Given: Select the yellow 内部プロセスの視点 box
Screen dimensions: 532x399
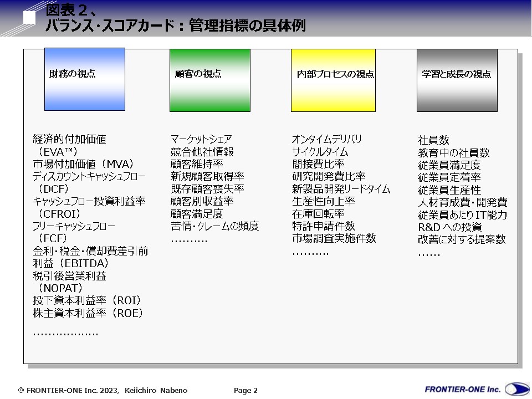Looking at the screenshot, I should (333, 80).
